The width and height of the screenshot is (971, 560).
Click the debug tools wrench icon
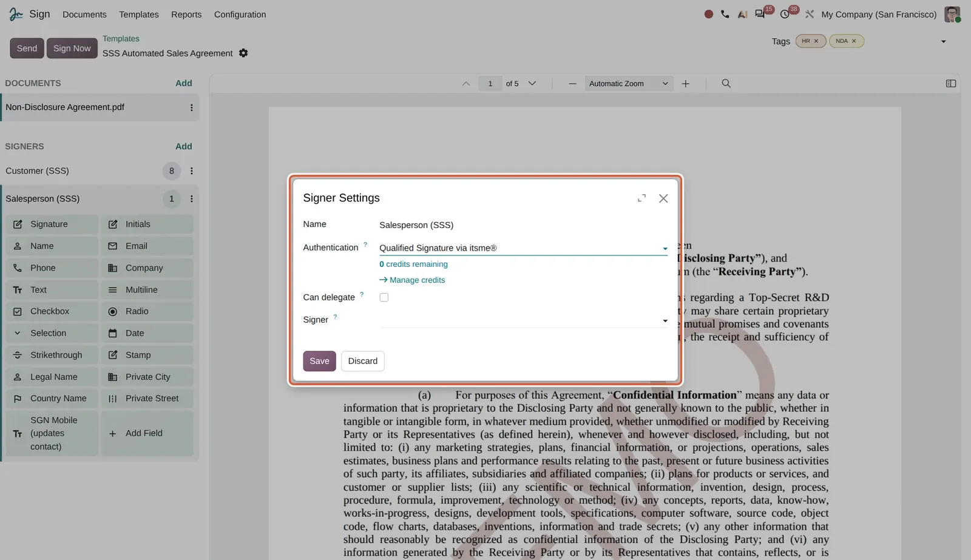click(810, 14)
